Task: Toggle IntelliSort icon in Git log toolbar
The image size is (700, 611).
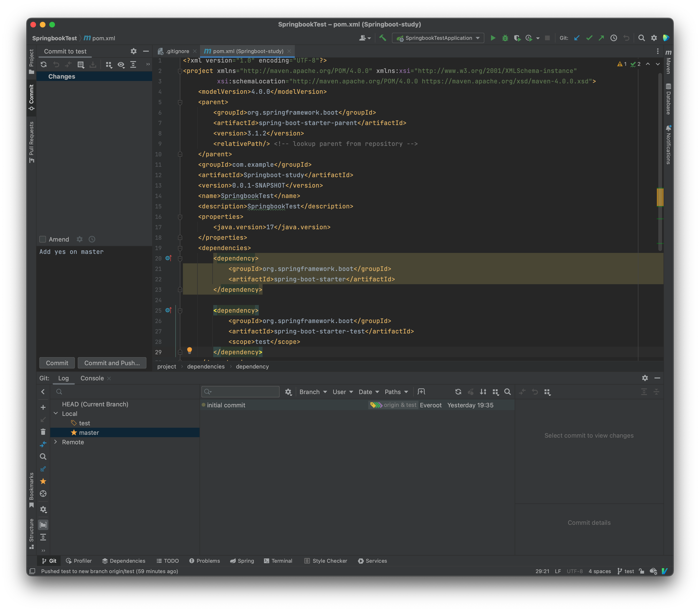Action: [x=483, y=392]
